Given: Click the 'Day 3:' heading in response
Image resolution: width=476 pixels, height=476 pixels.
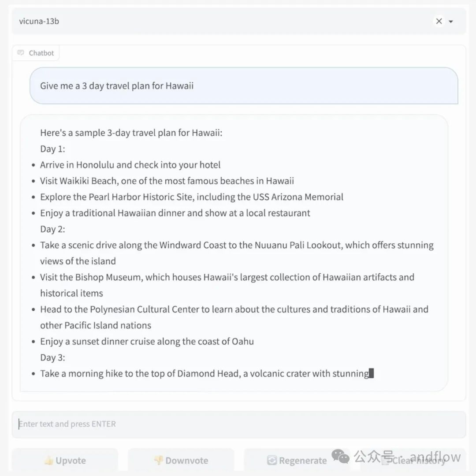Looking at the screenshot, I should (52, 357).
